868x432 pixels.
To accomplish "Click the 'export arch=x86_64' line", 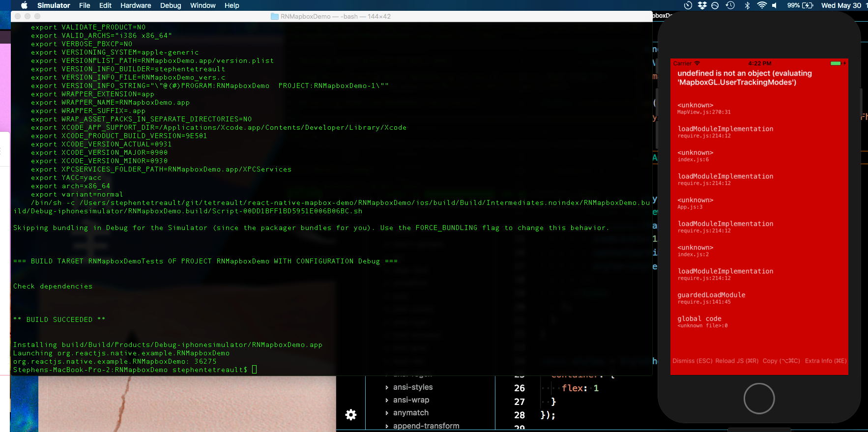I will point(71,186).
